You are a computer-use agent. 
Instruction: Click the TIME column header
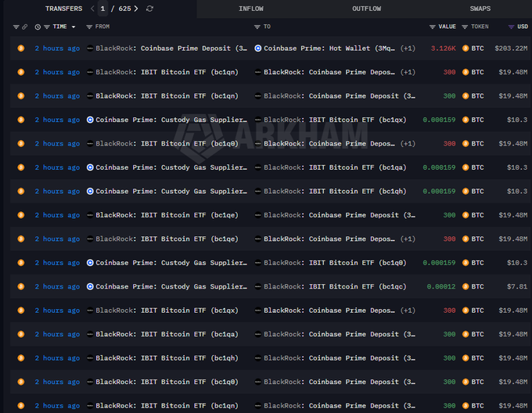pyautogui.click(x=59, y=27)
